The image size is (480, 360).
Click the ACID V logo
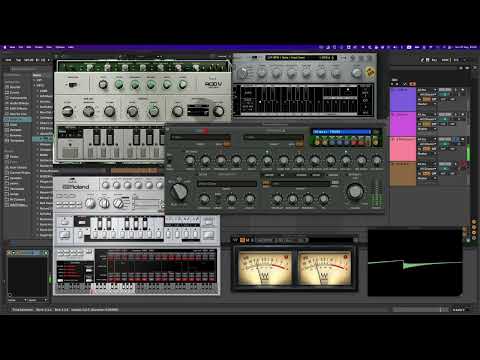[213, 84]
